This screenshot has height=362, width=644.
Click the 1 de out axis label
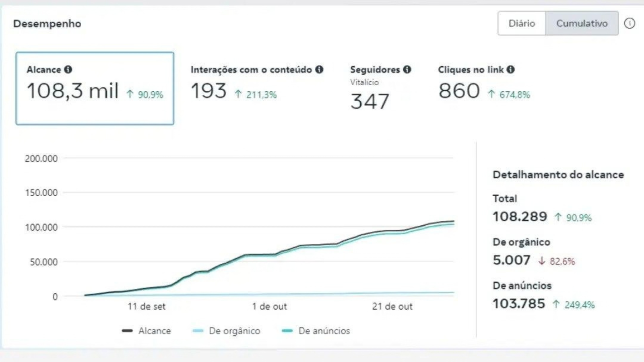[x=270, y=306]
